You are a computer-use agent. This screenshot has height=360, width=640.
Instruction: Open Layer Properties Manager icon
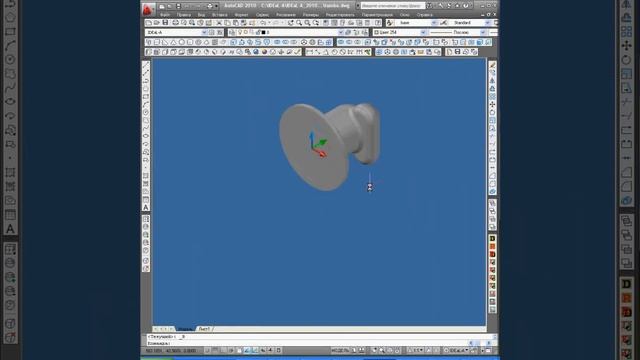tap(232, 32)
